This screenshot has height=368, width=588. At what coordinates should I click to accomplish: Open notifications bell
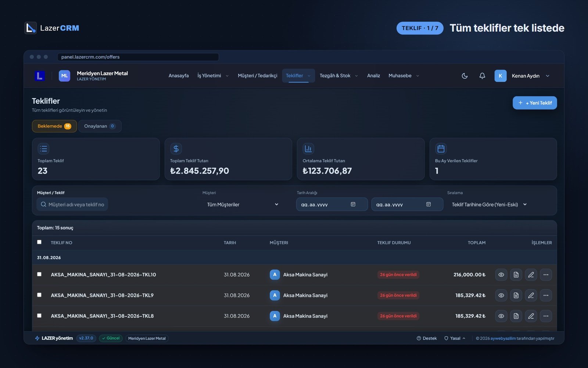tap(482, 76)
